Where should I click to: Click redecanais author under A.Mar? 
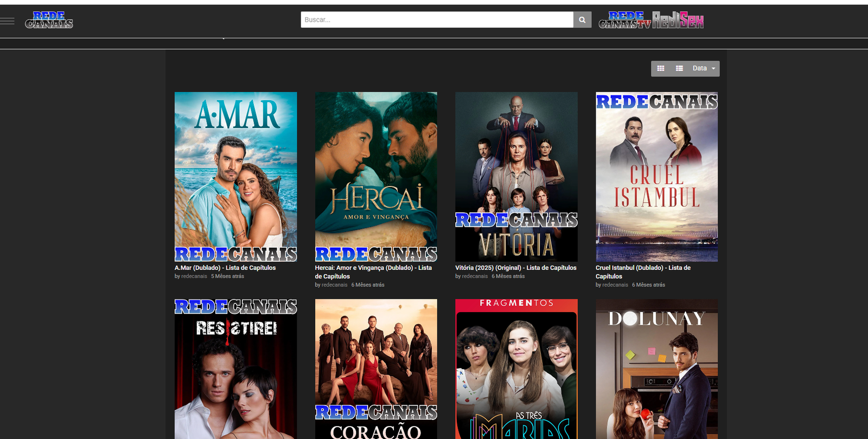[194, 276]
